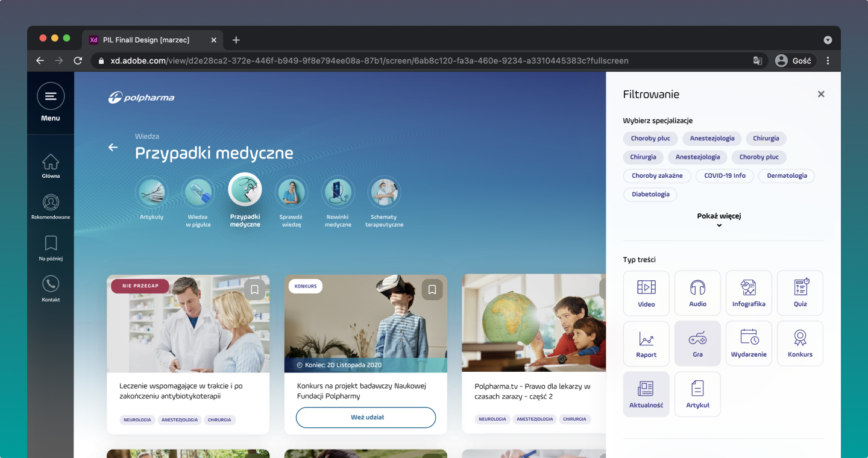868x458 pixels.
Task: Go to Główna home icon
Action: click(x=51, y=163)
